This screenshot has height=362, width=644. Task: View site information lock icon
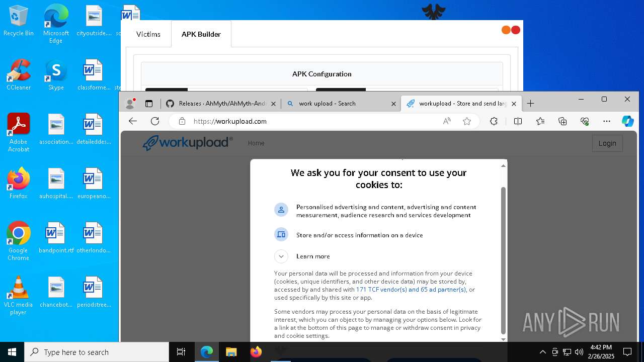pyautogui.click(x=182, y=121)
